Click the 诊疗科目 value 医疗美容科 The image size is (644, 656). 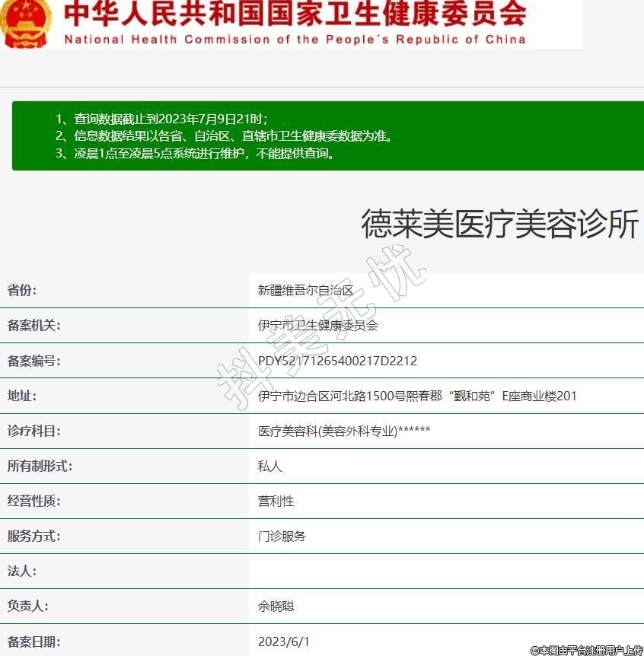pyautogui.click(x=344, y=431)
